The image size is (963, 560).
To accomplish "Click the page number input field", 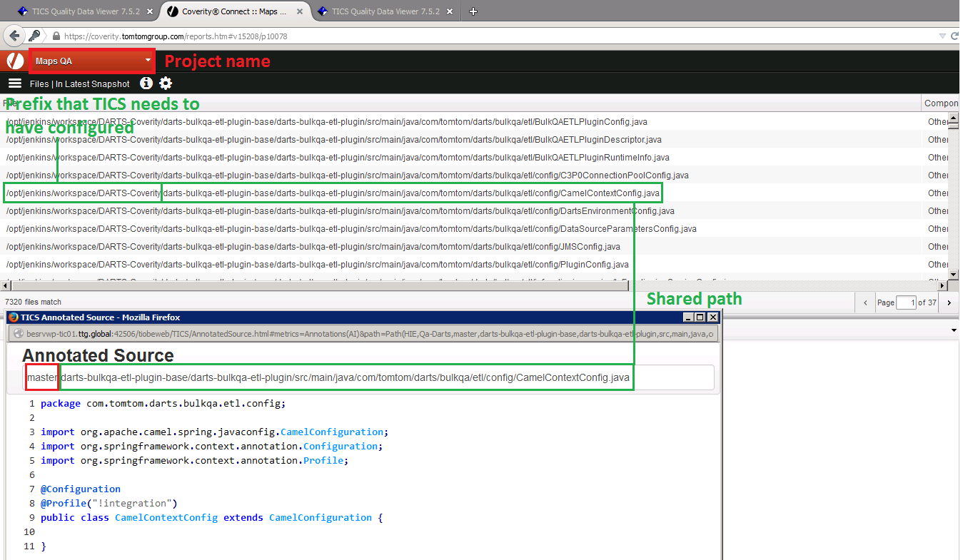I will pyautogui.click(x=906, y=302).
